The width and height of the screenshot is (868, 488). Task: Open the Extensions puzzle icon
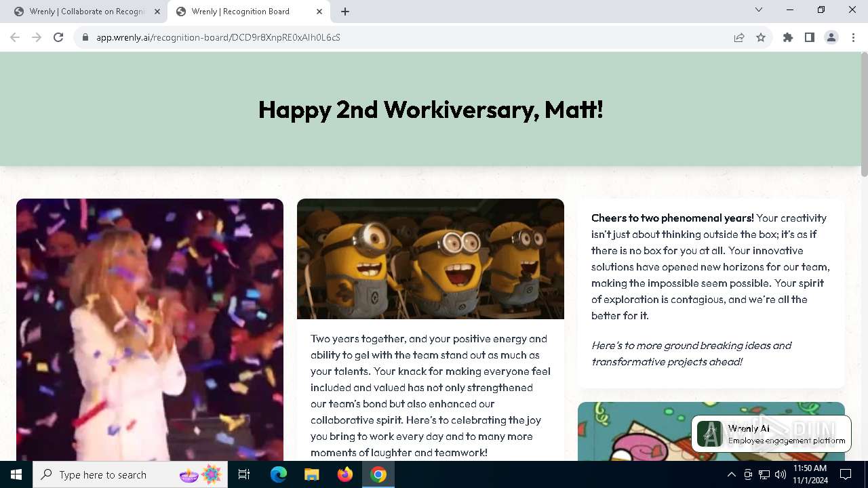click(788, 37)
